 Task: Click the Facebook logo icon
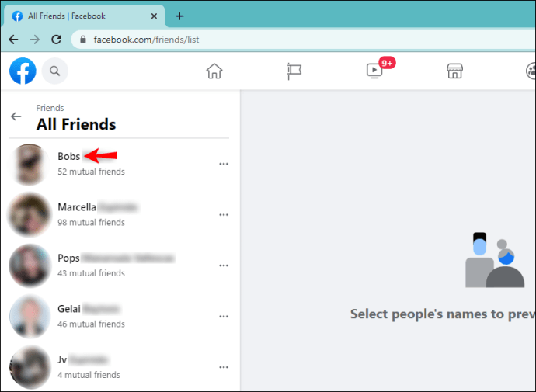click(23, 71)
